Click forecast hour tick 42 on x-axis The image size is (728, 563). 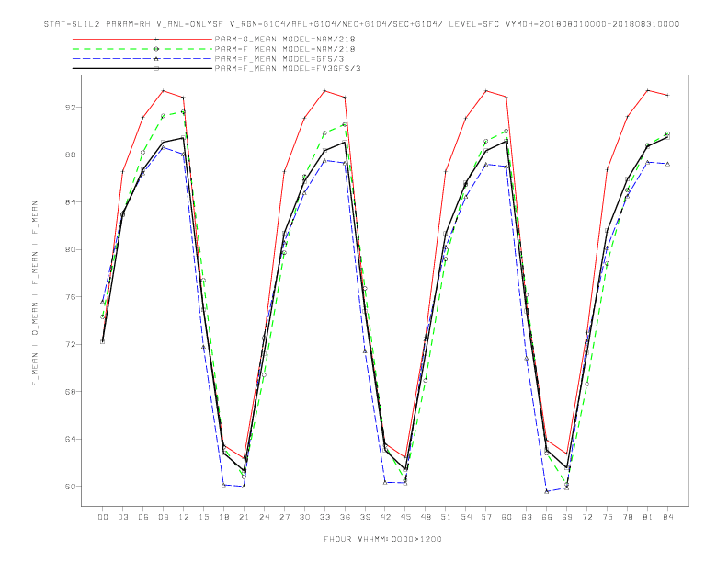[385, 517]
